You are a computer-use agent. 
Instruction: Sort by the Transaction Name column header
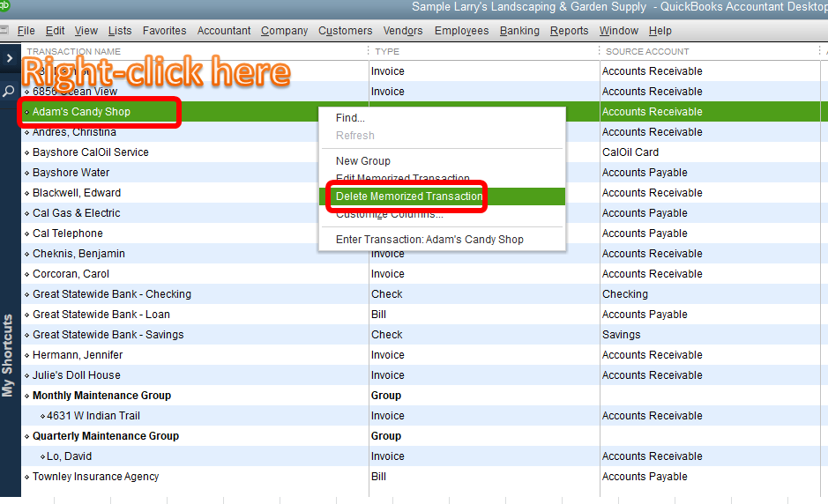(x=74, y=51)
